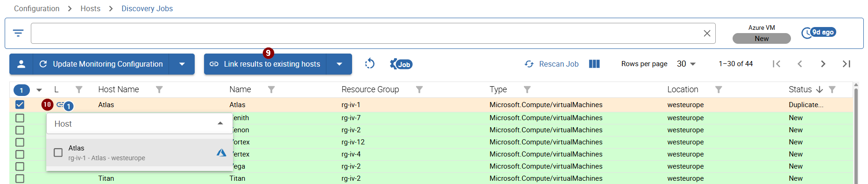This screenshot has height=184, width=868.
Task: Filter the Resource Group column
Action: pyautogui.click(x=419, y=89)
